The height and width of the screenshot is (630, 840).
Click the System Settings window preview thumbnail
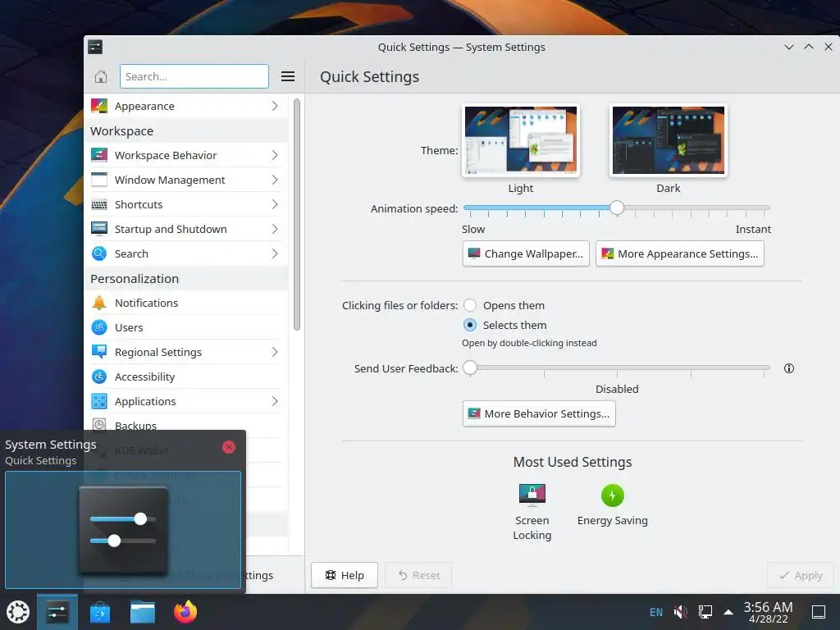point(123,530)
